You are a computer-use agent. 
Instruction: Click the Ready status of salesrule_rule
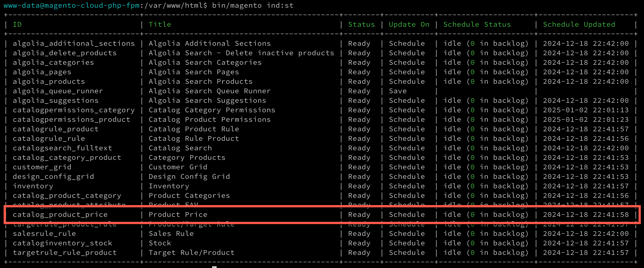[359, 233]
